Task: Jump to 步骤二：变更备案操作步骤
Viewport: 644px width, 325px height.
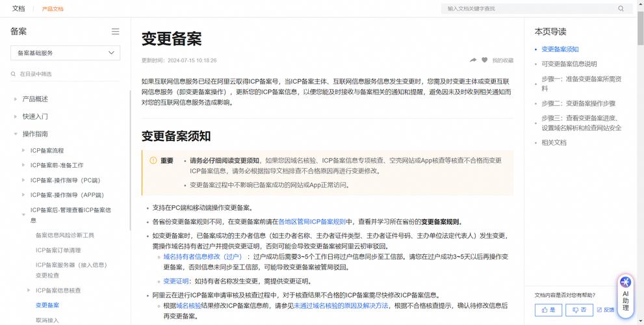Action: (579, 103)
